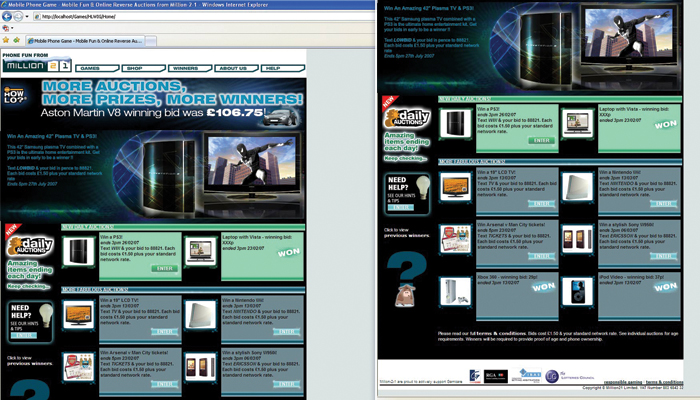Click the localhost address bar field
700x400 pixels.
tap(204, 17)
